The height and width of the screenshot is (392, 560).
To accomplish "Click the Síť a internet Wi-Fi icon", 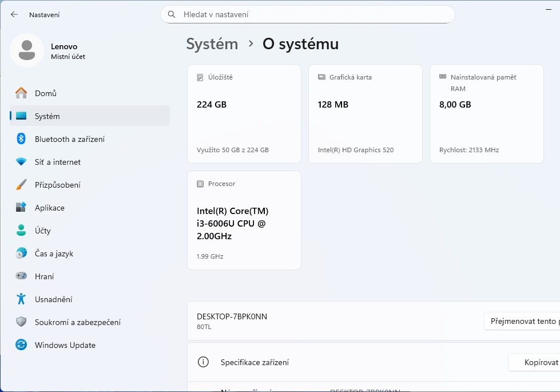I will (x=21, y=162).
